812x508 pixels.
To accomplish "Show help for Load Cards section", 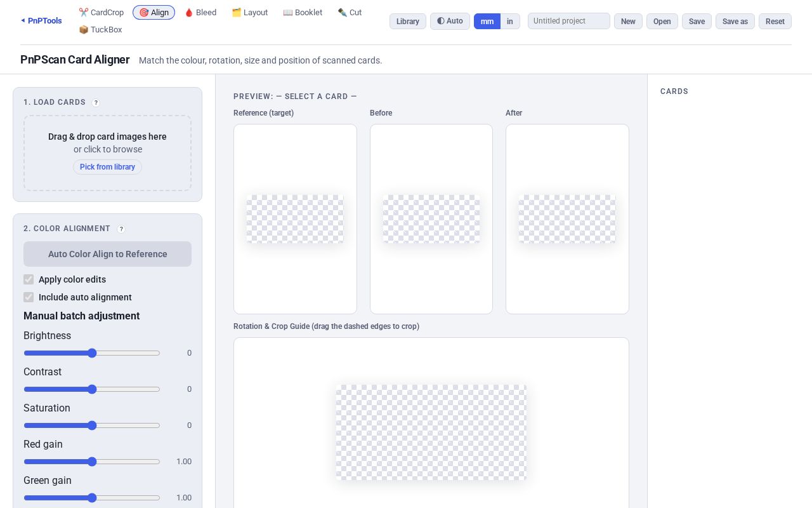I will (x=96, y=103).
